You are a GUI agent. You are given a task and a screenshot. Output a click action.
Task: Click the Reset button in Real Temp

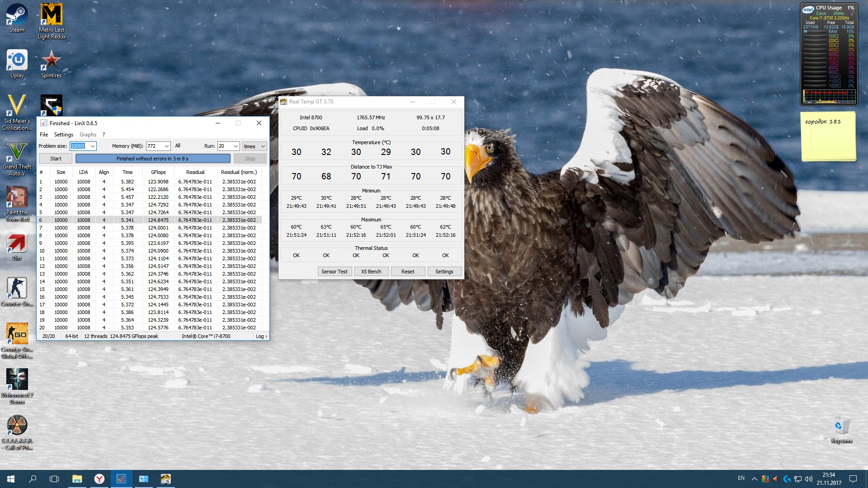click(407, 272)
